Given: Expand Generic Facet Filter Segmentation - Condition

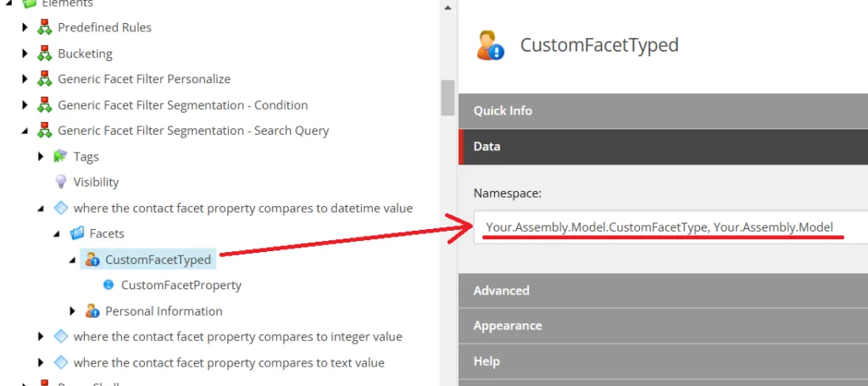Looking at the screenshot, I should tap(25, 104).
